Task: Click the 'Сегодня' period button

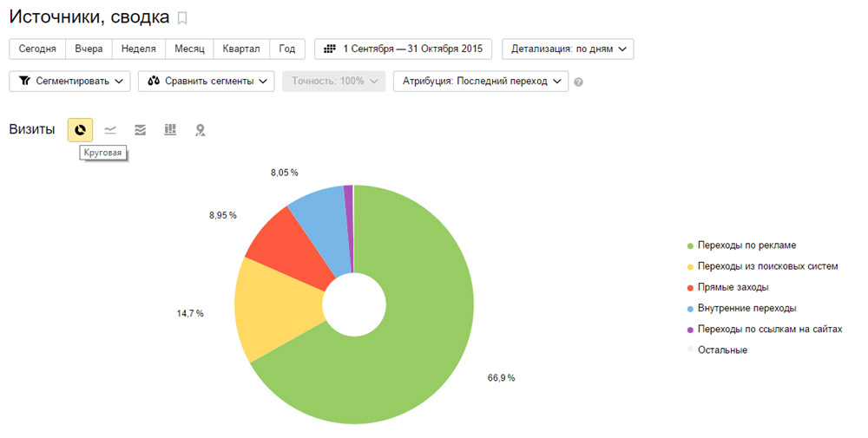Action: pyautogui.click(x=37, y=49)
